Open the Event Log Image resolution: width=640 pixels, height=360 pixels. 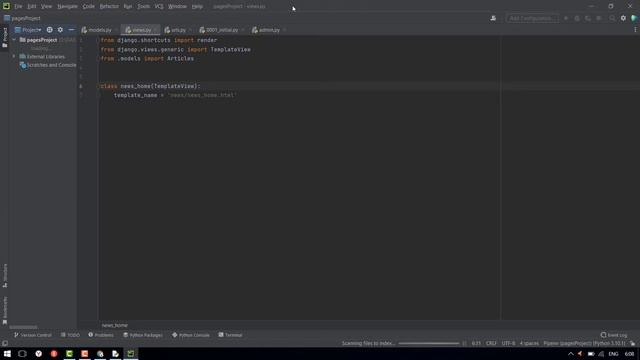coord(614,335)
